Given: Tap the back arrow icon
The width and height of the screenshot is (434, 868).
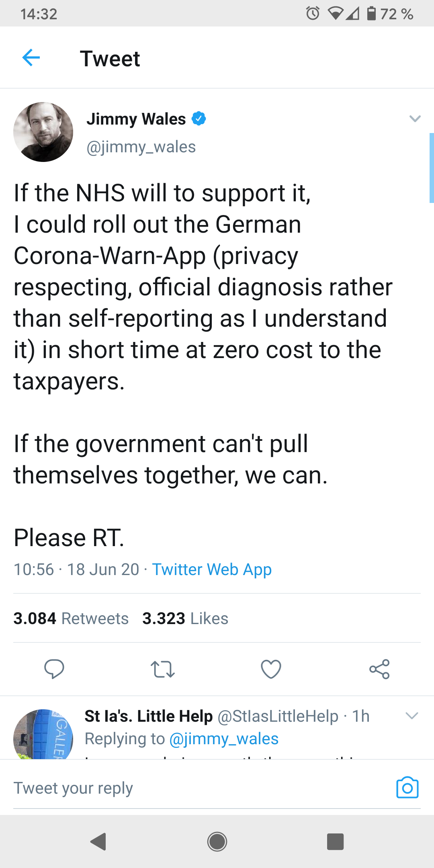Looking at the screenshot, I should point(31,57).
